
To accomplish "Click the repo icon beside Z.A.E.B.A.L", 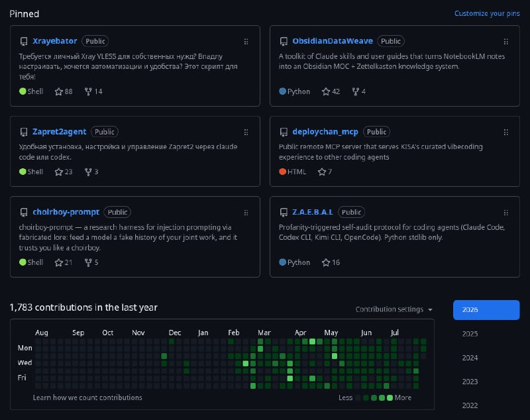I will (284, 212).
